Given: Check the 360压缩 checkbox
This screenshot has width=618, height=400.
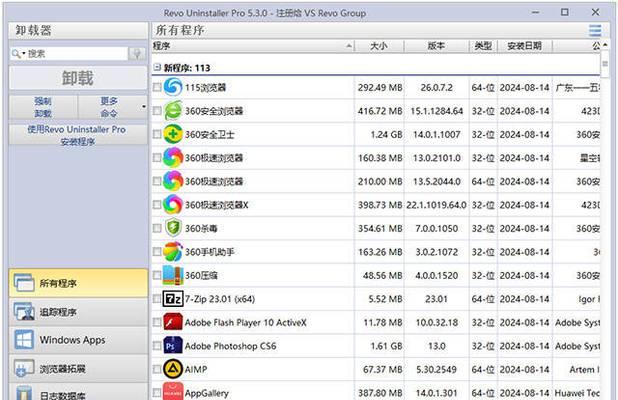Looking at the screenshot, I should click(x=156, y=275).
